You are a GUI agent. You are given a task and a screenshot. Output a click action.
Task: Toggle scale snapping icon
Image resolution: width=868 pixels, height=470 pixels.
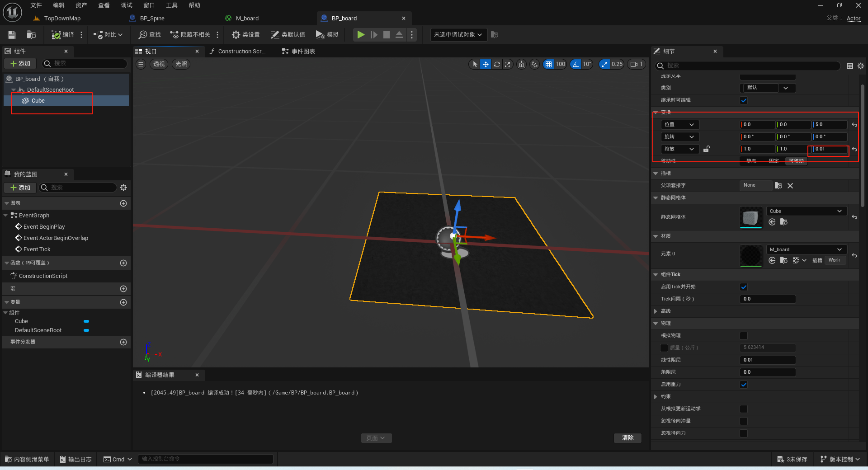604,64
